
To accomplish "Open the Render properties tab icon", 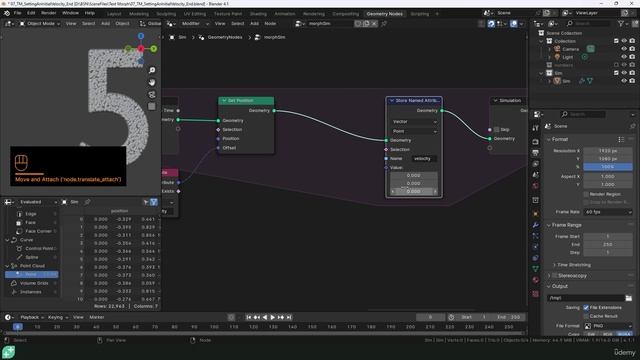I will (536, 142).
